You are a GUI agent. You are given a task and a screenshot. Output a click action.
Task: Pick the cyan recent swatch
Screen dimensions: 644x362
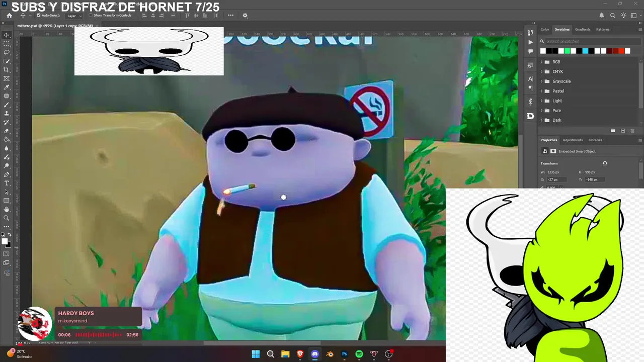click(x=585, y=51)
